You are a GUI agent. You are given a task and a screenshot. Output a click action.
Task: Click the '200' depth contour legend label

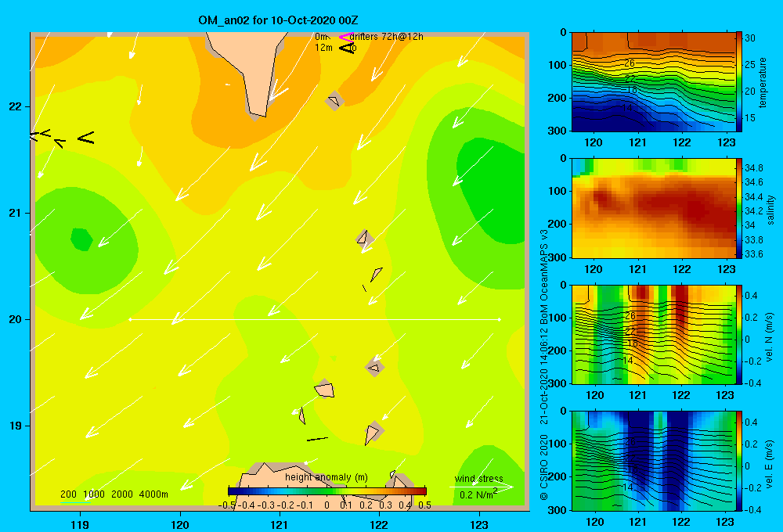coord(68,494)
